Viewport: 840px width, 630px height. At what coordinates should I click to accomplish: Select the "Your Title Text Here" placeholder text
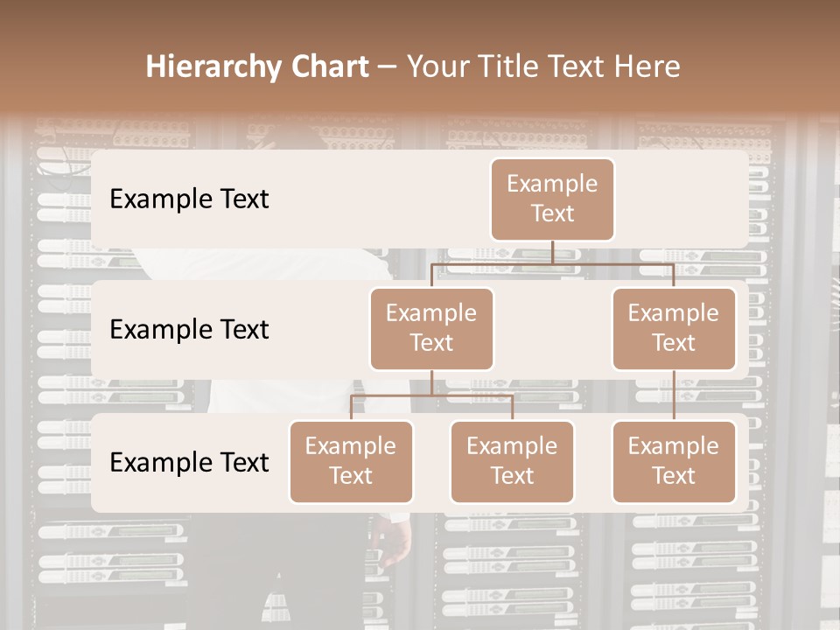pos(541,66)
